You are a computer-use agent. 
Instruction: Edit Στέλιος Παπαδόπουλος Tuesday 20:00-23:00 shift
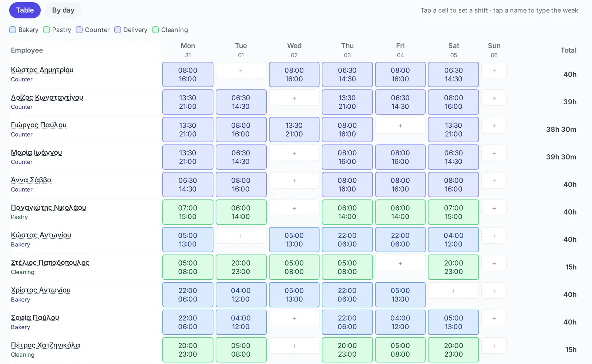(x=241, y=267)
